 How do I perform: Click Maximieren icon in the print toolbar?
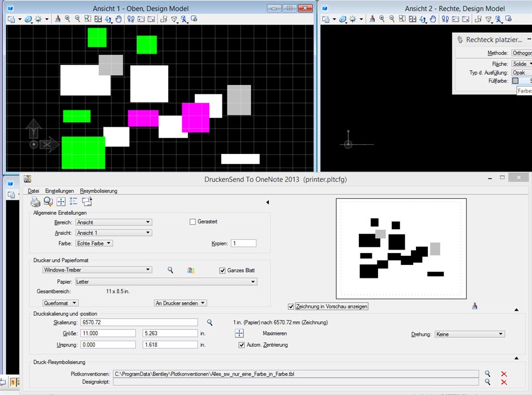click(x=61, y=201)
